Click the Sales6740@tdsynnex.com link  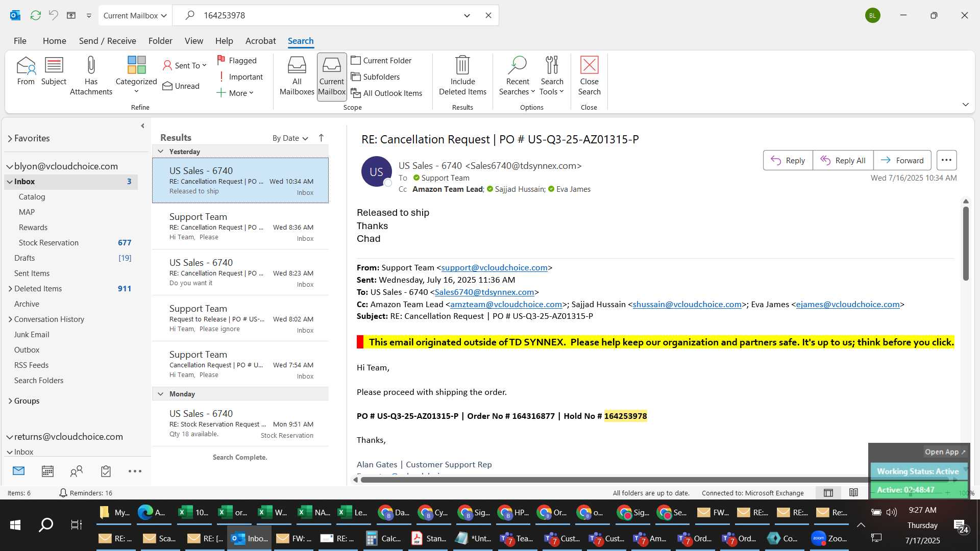(x=484, y=292)
